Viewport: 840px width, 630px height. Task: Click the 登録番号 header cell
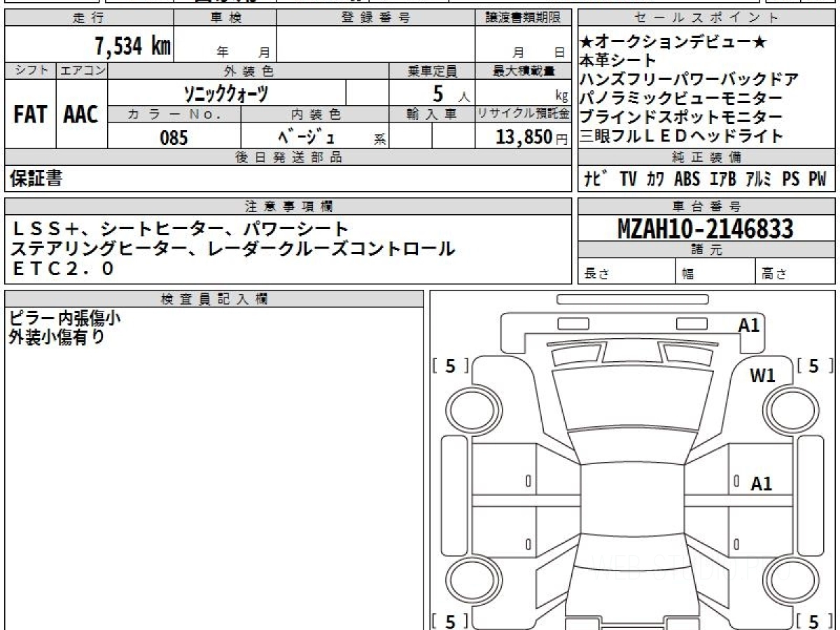(375, 18)
